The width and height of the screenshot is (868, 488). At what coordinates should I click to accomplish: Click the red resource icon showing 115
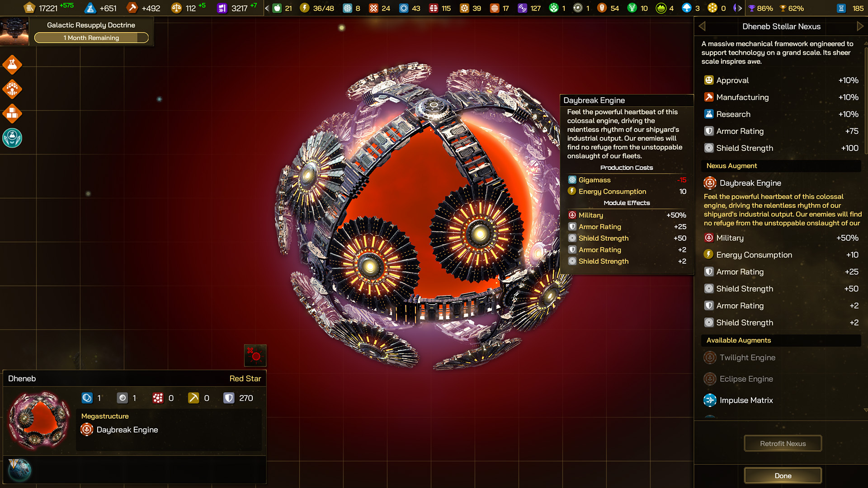click(434, 8)
